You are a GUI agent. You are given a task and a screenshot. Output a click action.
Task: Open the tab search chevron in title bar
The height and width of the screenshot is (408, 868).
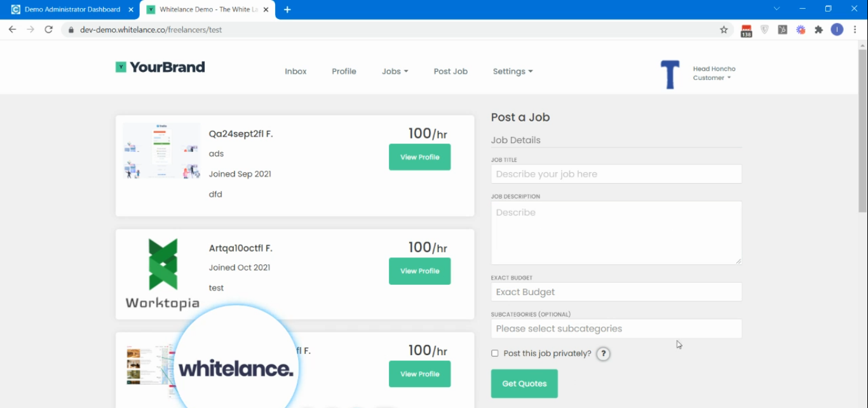pyautogui.click(x=776, y=9)
